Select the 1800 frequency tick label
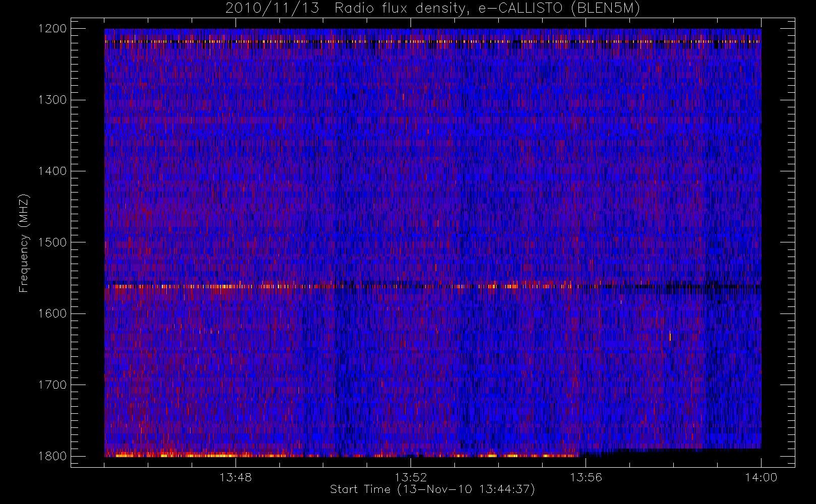This screenshot has height=504, width=816. tap(52, 456)
